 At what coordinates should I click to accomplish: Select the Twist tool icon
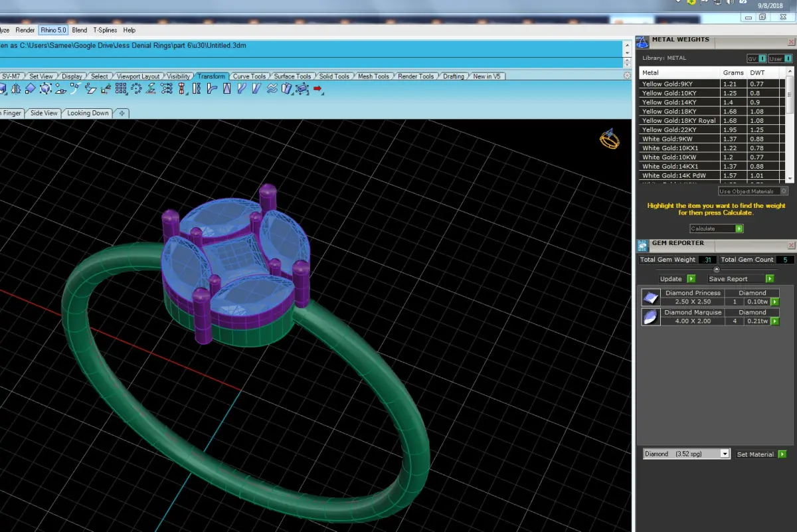point(197,88)
